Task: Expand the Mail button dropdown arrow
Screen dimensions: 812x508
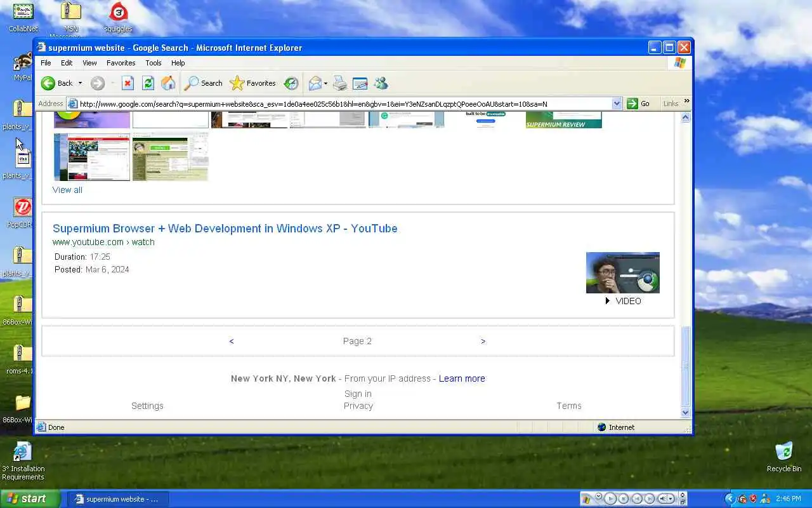Action: click(x=325, y=83)
